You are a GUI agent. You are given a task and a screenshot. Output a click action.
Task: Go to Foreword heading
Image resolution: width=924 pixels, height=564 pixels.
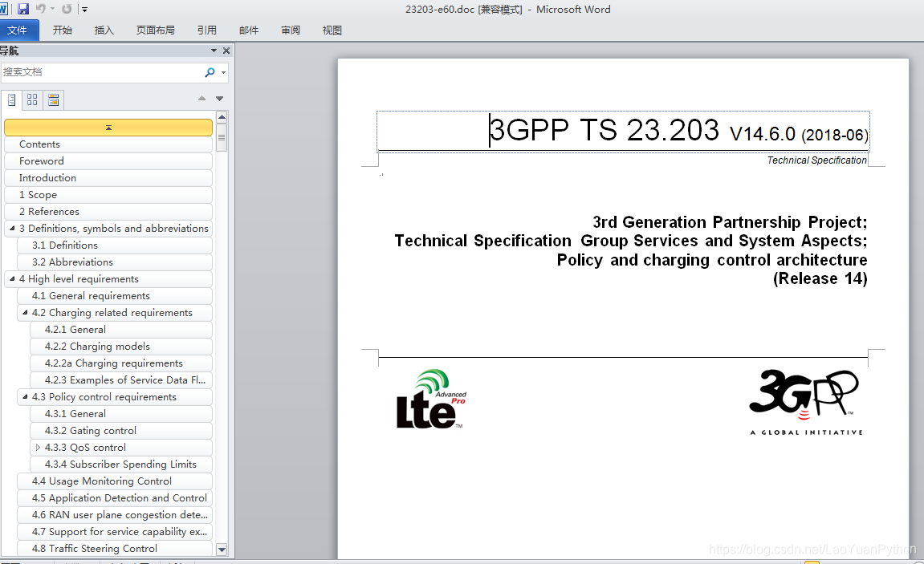pyautogui.click(x=108, y=160)
